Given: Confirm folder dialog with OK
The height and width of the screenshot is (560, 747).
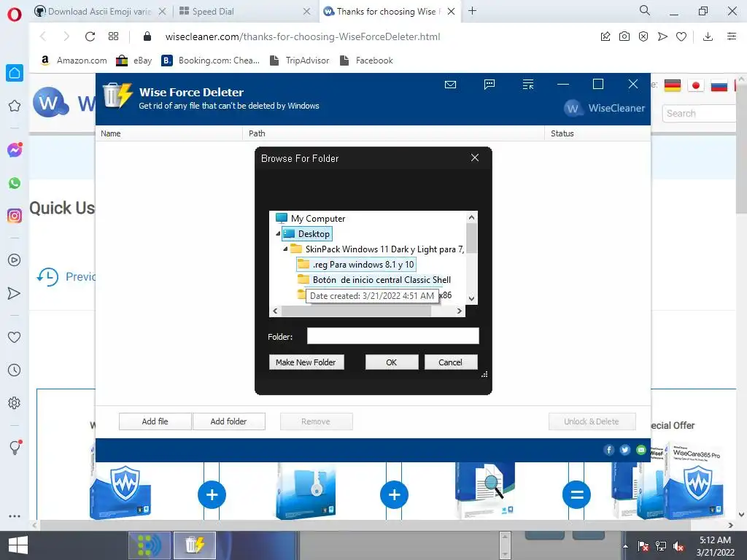Looking at the screenshot, I should click(x=392, y=362).
